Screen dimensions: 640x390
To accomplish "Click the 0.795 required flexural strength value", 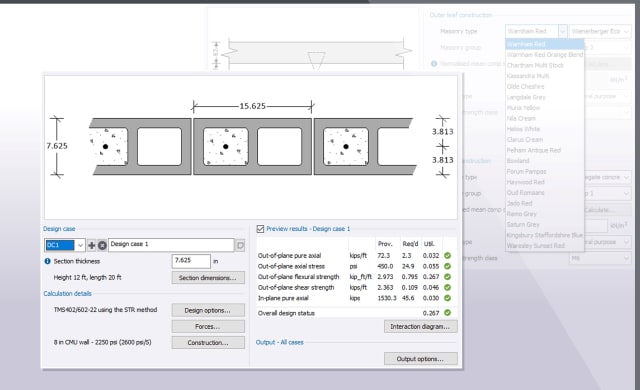I will pos(409,277).
